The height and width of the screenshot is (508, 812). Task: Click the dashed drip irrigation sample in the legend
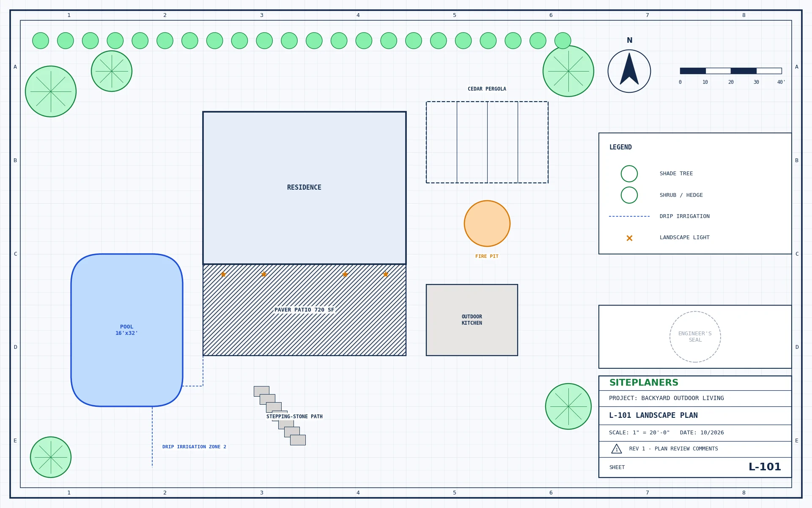tap(629, 216)
